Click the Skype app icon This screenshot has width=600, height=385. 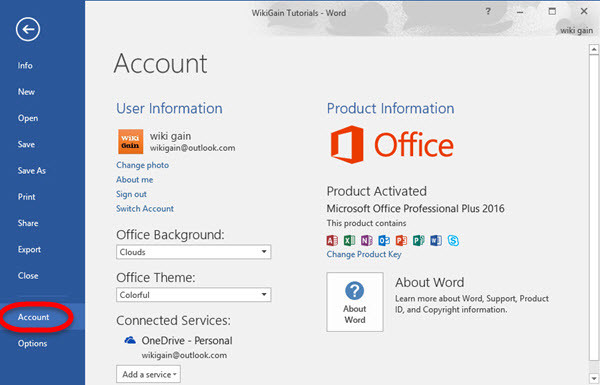click(453, 240)
